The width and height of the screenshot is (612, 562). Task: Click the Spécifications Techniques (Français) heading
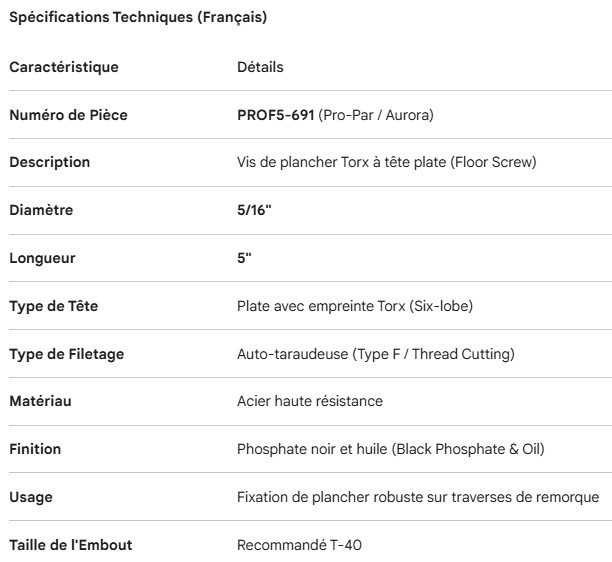click(x=139, y=17)
